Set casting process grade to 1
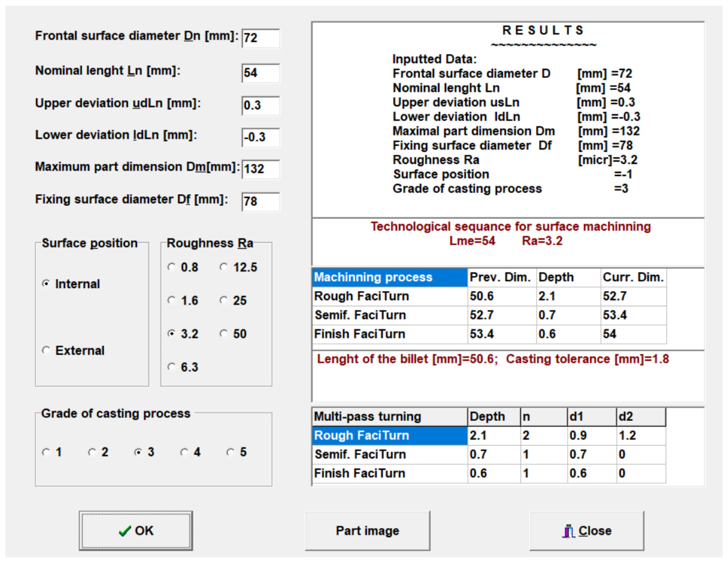 46,452
